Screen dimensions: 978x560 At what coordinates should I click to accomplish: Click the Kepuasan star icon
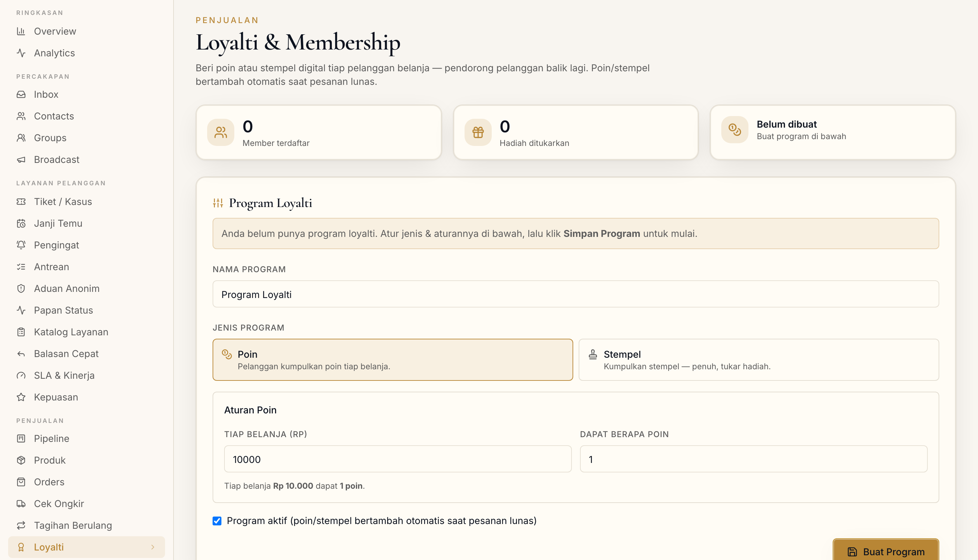click(x=21, y=397)
